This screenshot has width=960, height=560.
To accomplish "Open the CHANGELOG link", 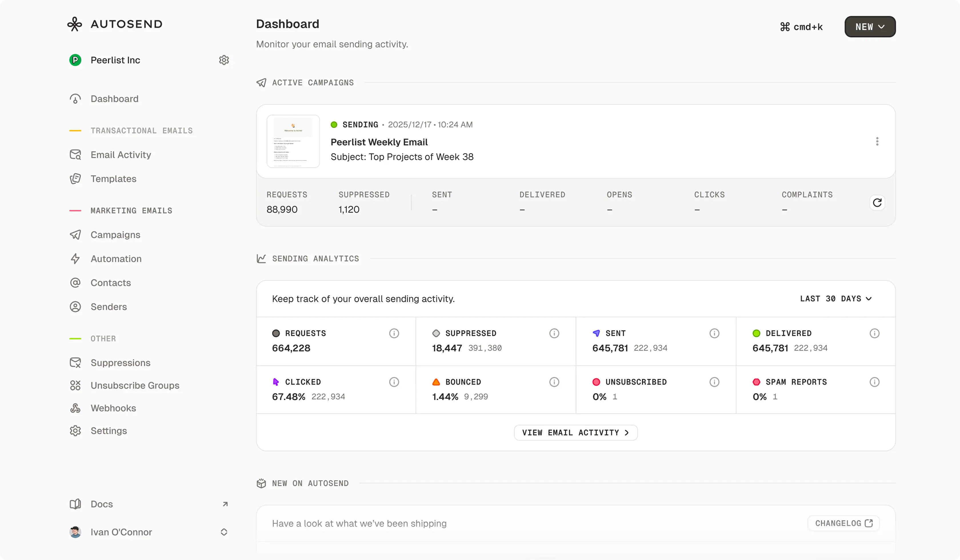I will point(843,523).
